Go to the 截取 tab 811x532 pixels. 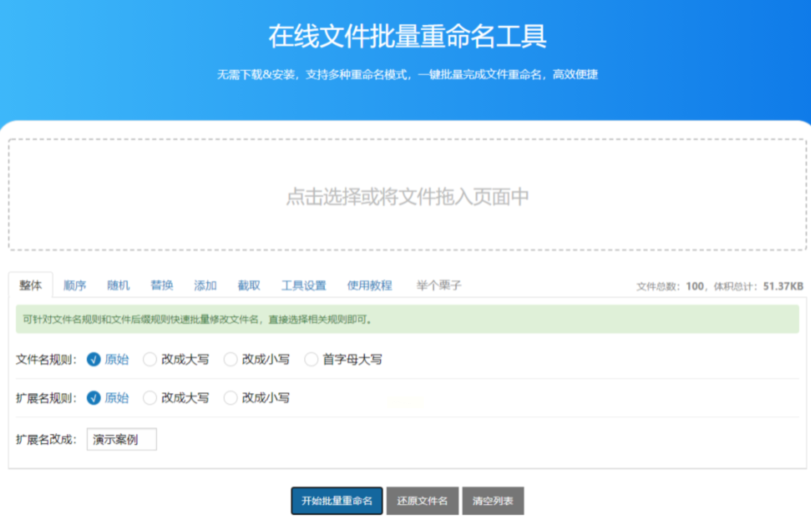pyautogui.click(x=249, y=286)
